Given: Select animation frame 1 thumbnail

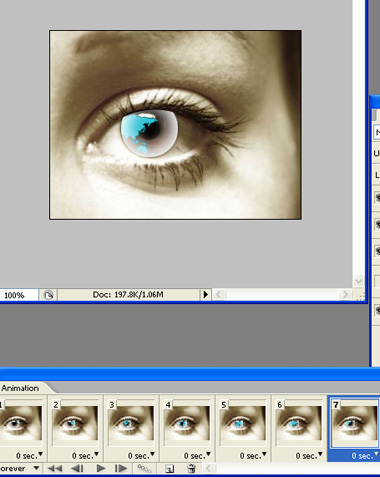Looking at the screenshot, I should pyautogui.click(x=21, y=423).
